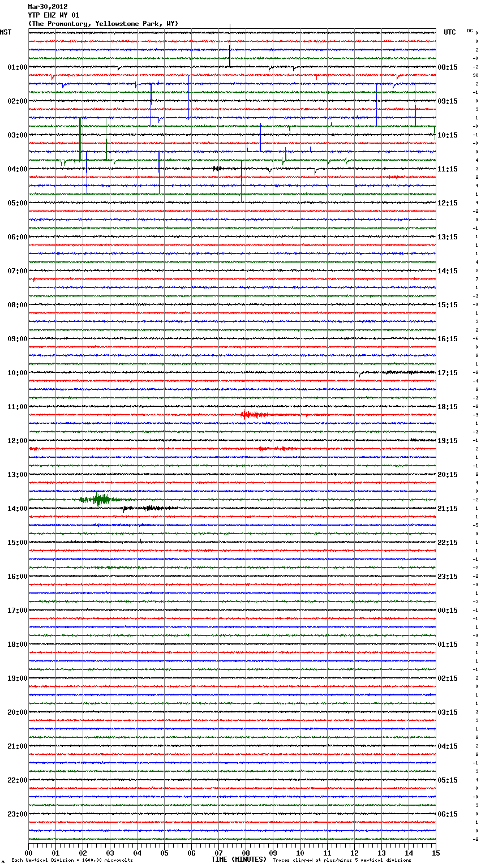Image resolution: width=481 pixels, height=868 pixels.
Task: Click the 16:15 UTC time label
Action: [x=448, y=338]
